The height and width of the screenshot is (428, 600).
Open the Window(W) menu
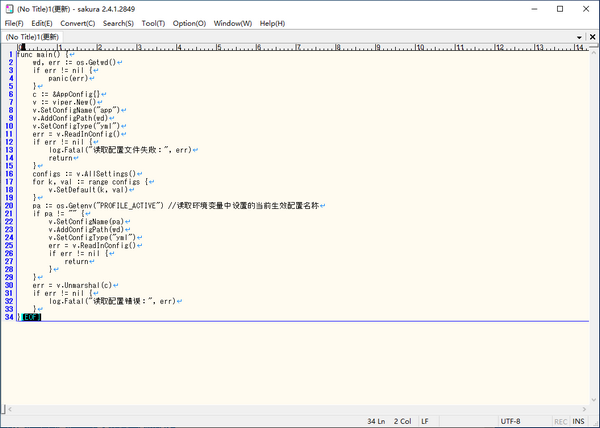pyautogui.click(x=233, y=23)
